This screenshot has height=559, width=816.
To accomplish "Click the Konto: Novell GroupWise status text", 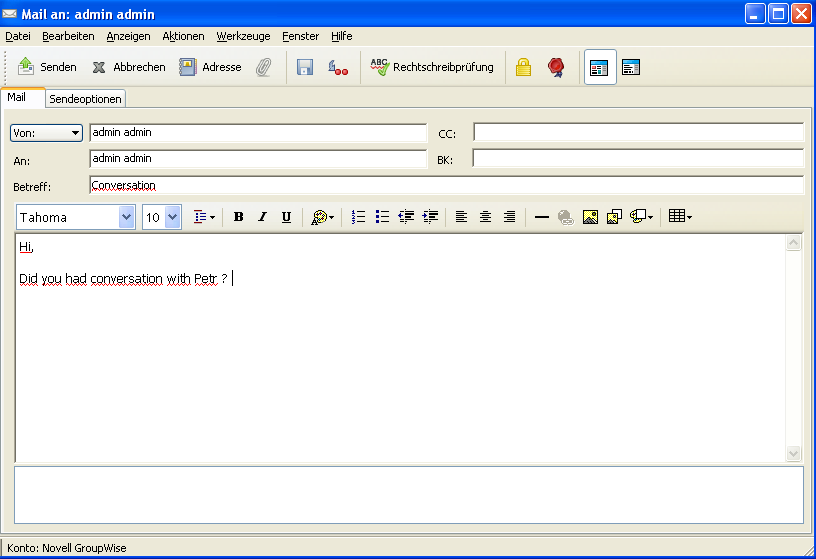I will coord(67,548).
